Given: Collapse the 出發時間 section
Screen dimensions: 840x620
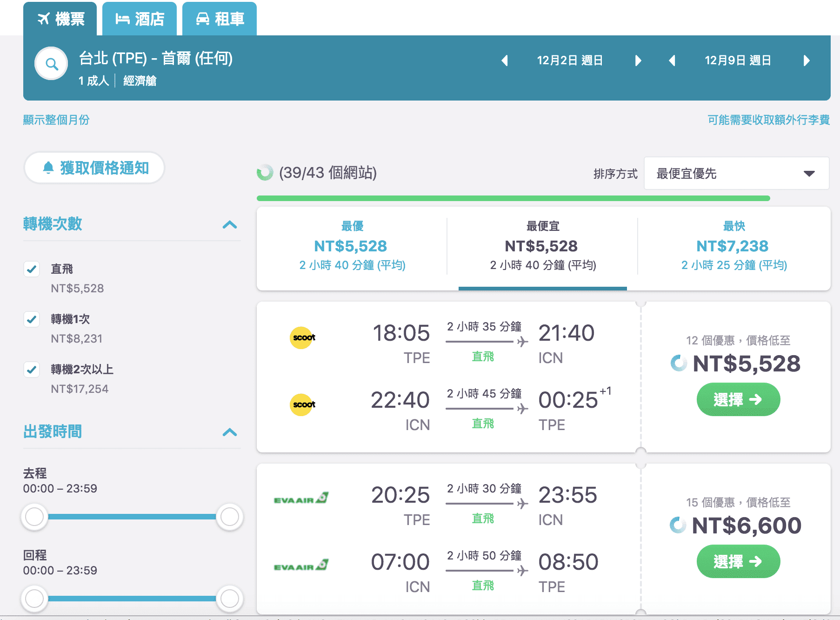Looking at the screenshot, I should point(228,432).
